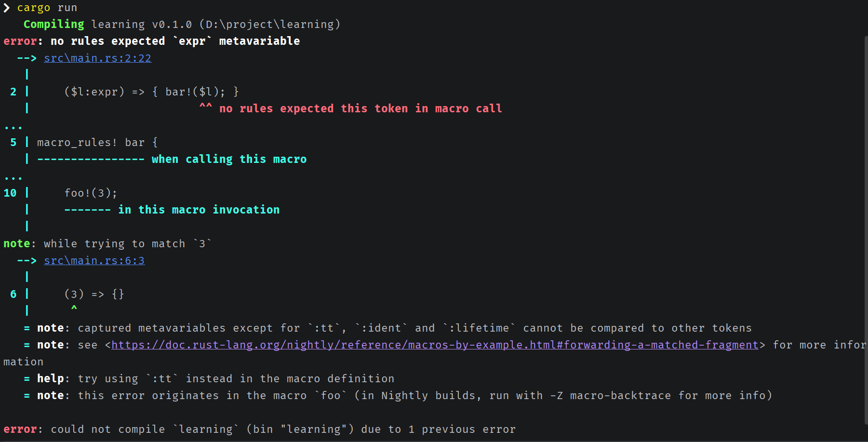Click the 'cargo run' command text
Screen dimensions: 868x442
pos(47,8)
